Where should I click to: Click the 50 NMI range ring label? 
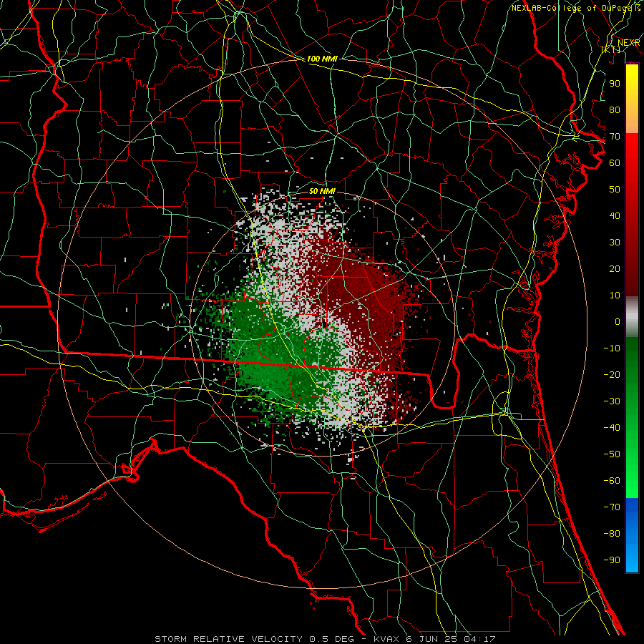pos(321,191)
